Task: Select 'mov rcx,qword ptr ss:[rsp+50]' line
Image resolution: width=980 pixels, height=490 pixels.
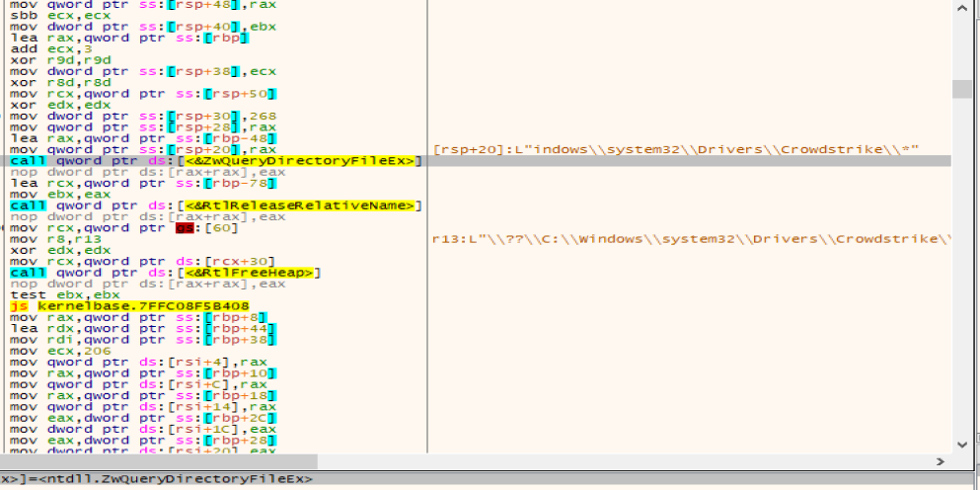Action: (143, 94)
